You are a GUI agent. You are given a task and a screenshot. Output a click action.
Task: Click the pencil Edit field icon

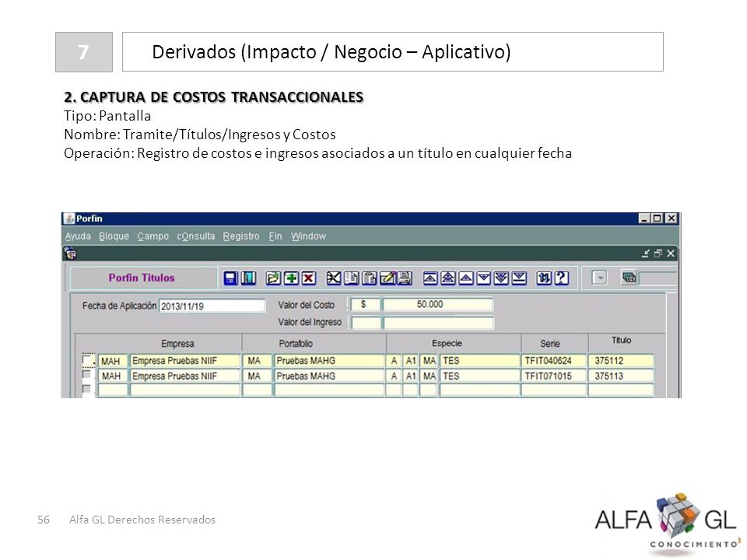[387, 278]
